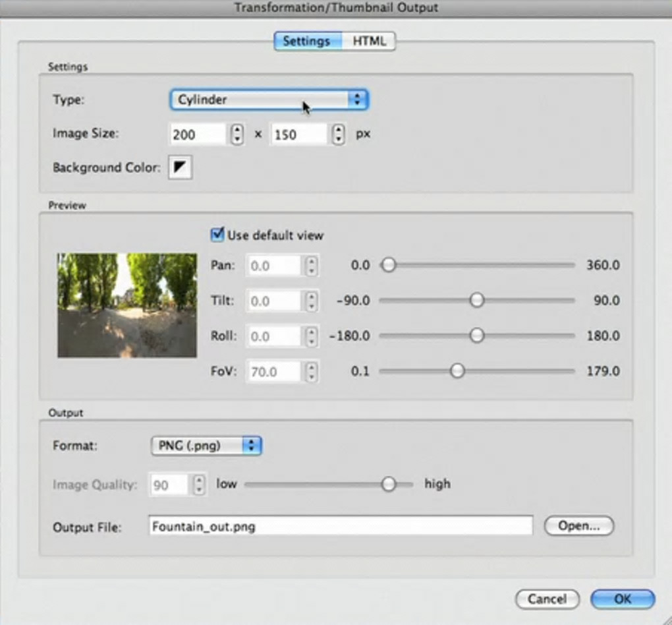The height and width of the screenshot is (625, 672).
Task: Click the Pan slider handle
Action: point(389,265)
